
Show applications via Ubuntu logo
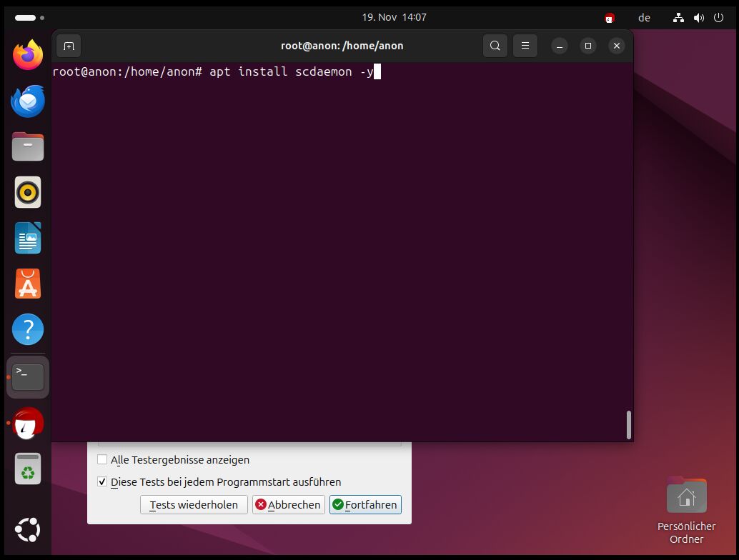pos(28,529)
